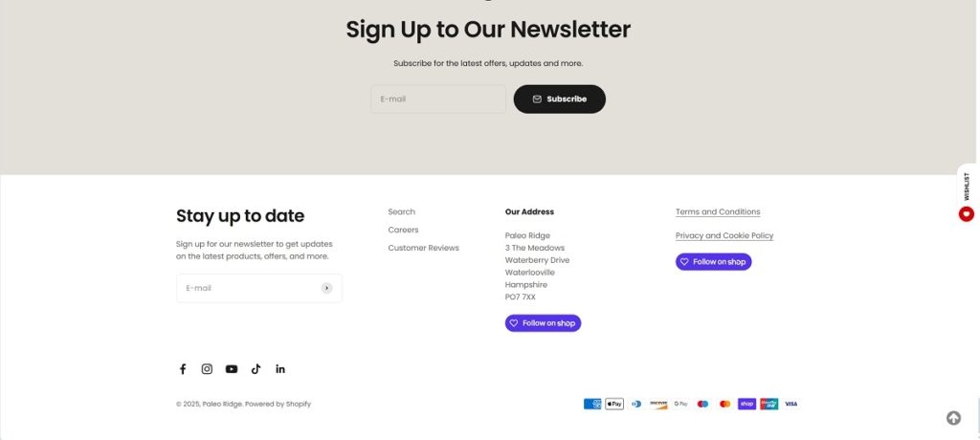Open Privacy and Cookie Policy link

coord(724,236)
